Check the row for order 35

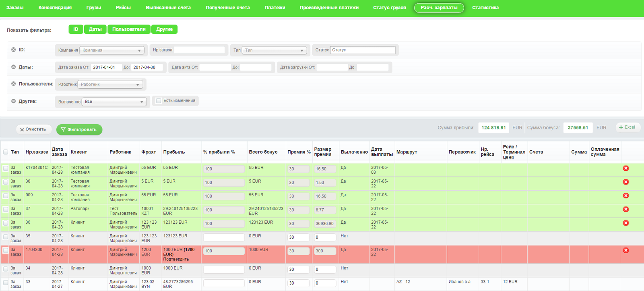tap(6, 237)
